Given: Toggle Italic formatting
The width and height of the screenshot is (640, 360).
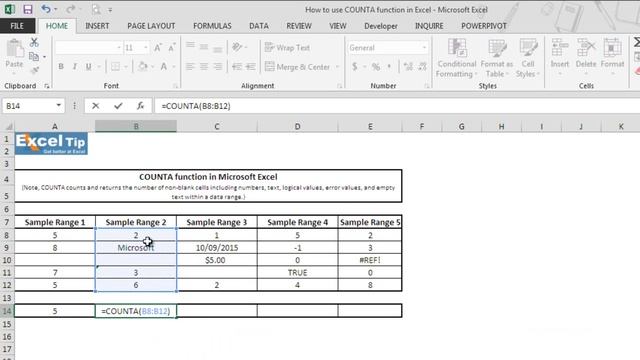Looking at the screenshot, I should pyautogui.click(x=74, y=67).
